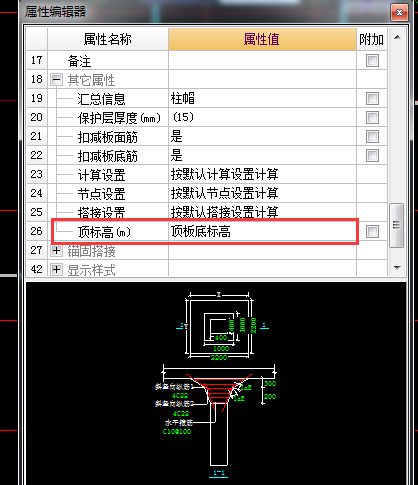The width and height of the screenshot is (418, 485).
Task: Select the 备注 property row name
Action: coord(79,61)
